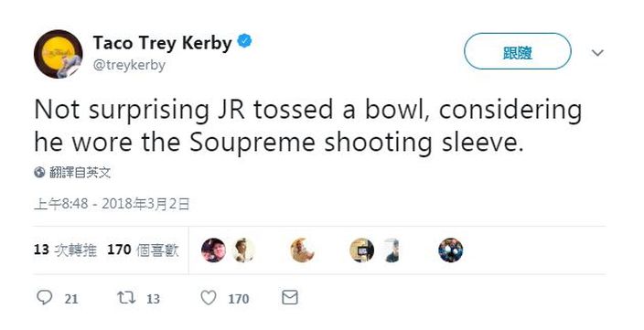Screen dimensions: 644x330
Task: Open direct message envelope icon
Action: pyautogui.click(x=290, y=298)
